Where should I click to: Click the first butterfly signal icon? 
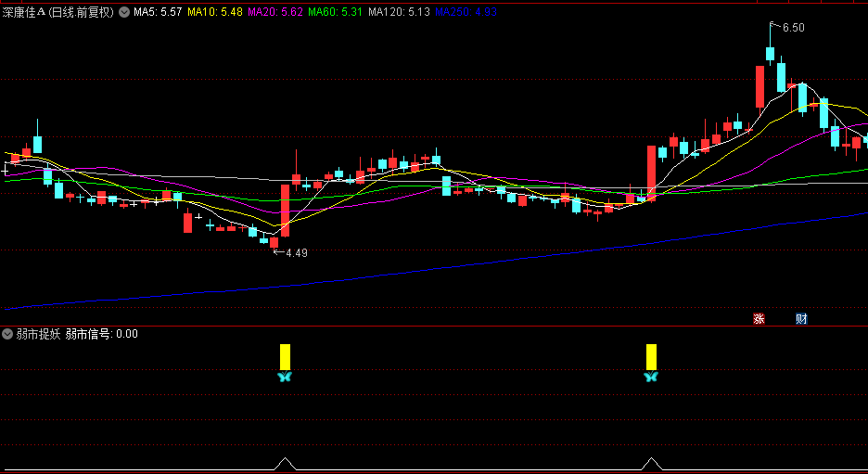tap(285, 378)
